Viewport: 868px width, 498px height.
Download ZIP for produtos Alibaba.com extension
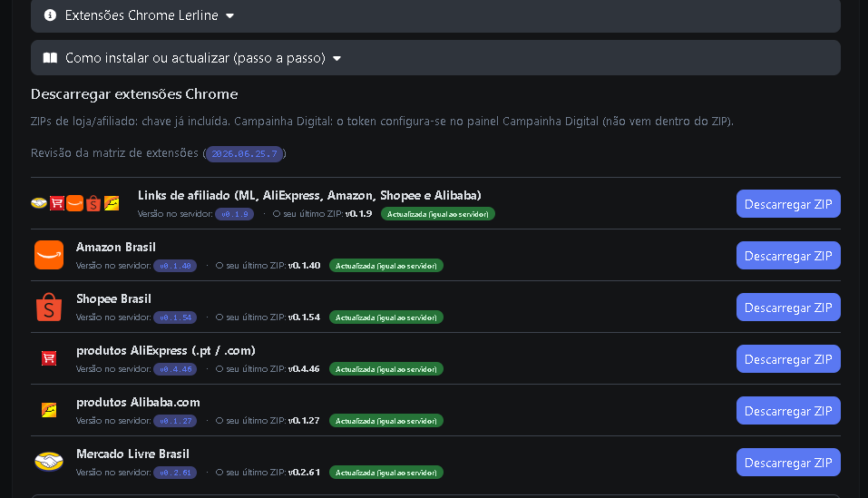click(x=788, y=411)
